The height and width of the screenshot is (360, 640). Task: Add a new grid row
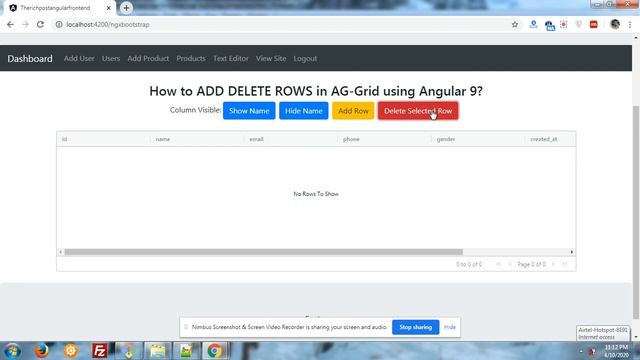[x=353, y=111]
